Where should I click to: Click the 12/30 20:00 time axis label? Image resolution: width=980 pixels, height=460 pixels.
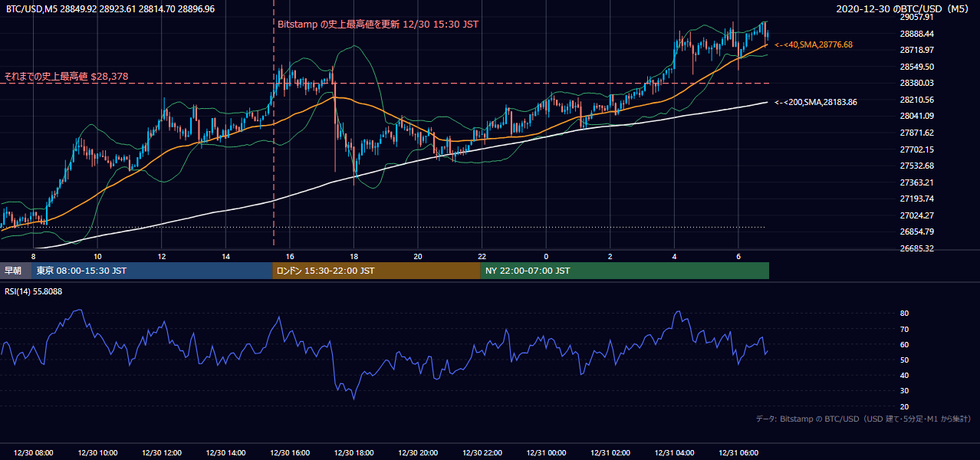tap(418, 453)
